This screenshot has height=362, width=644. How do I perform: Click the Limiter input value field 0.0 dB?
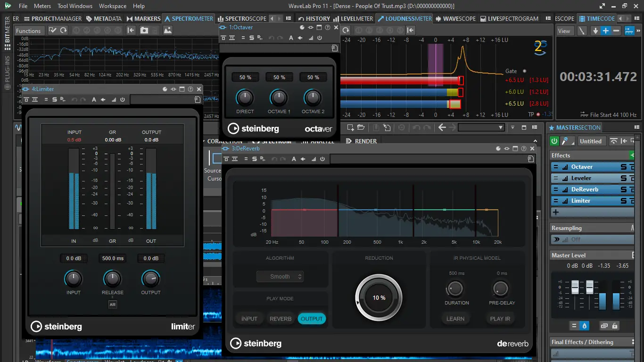pos(74,258)
